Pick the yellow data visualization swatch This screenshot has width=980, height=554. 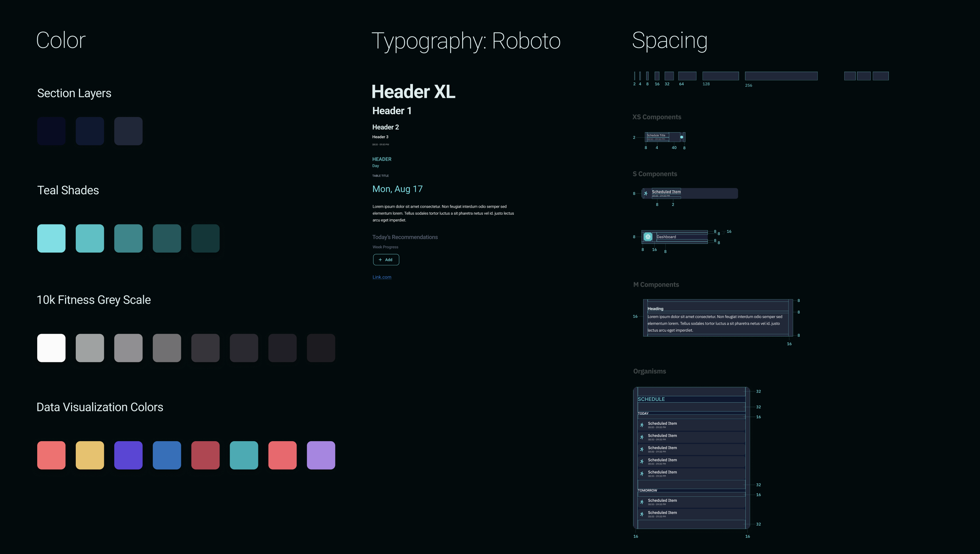point(90,456)
